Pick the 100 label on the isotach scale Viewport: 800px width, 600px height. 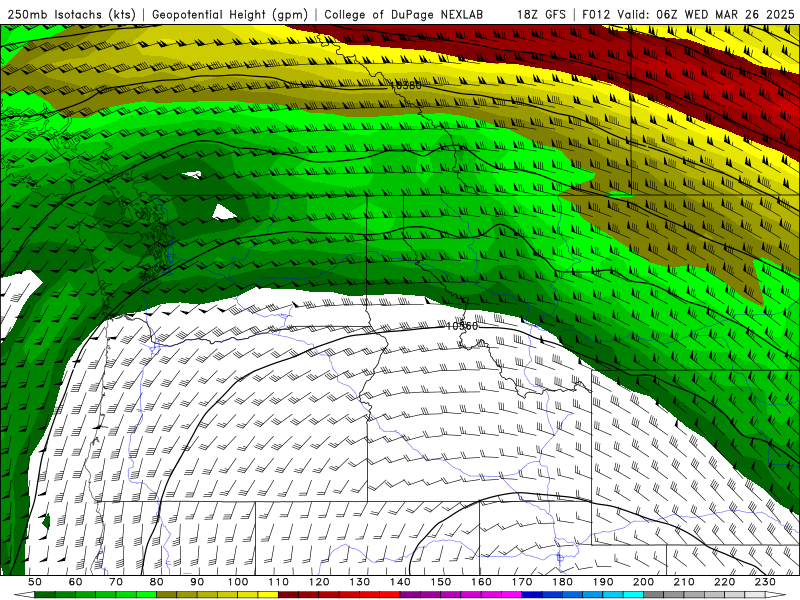coord(238,582)
